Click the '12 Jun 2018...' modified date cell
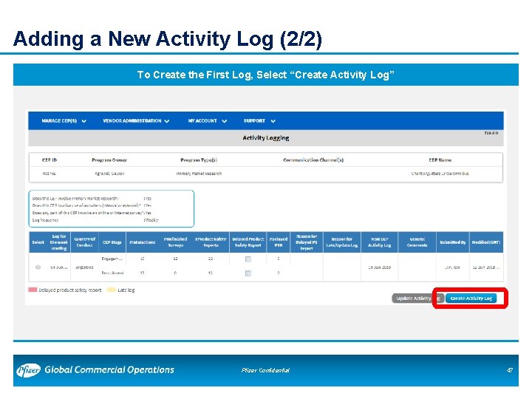This screenshot has width=532, height=399. [x=486, y=267]
